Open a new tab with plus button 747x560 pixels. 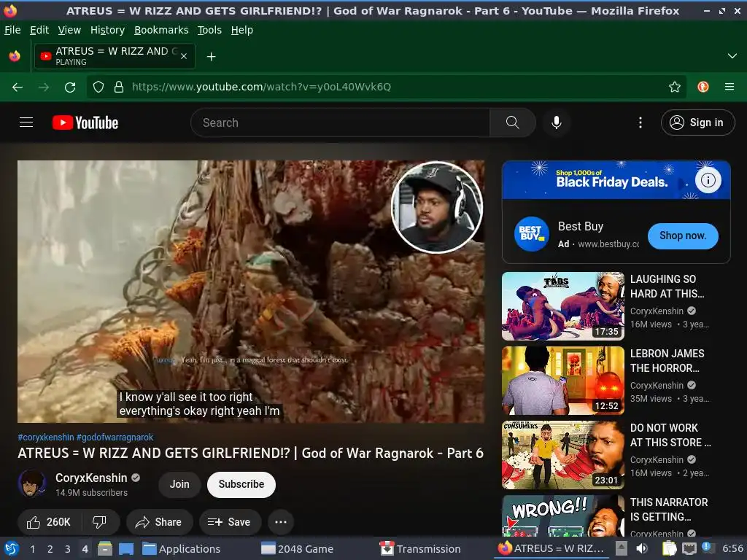pos(211,57)
